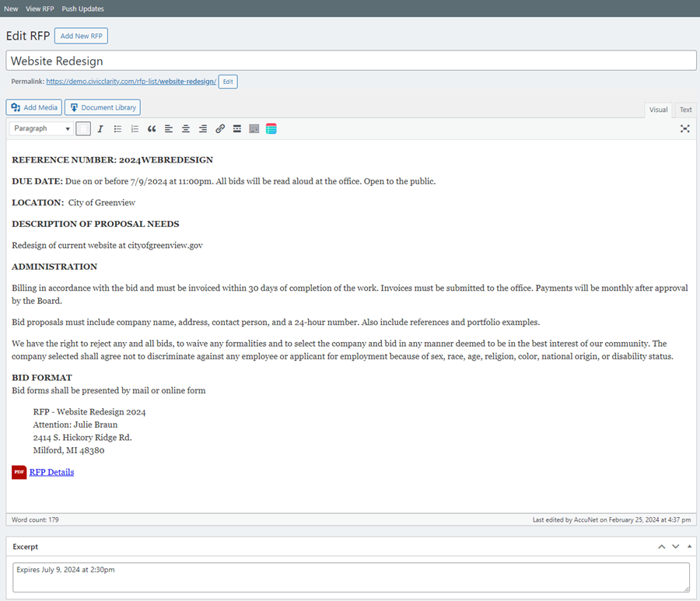Click Push Updates in admin bar

tap(82, 9)
